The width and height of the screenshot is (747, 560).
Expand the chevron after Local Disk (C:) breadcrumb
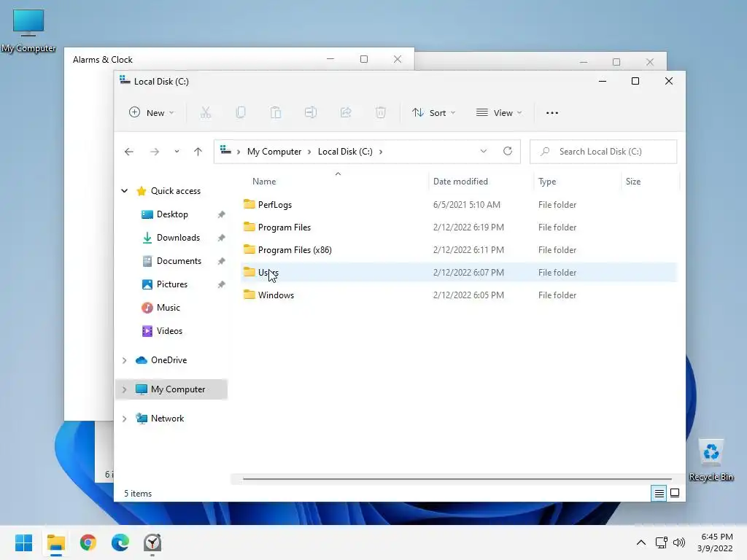pos(381,152)
